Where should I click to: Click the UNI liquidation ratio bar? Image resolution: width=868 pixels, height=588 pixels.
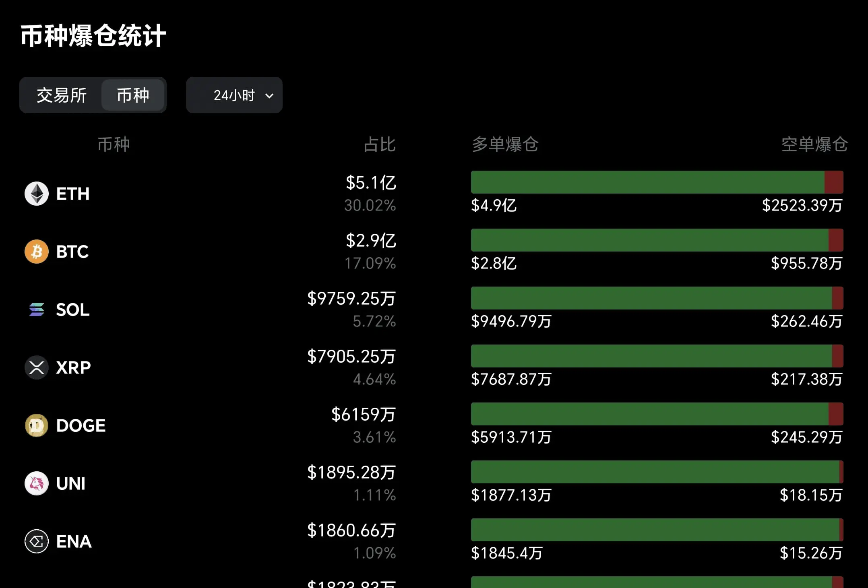point(657,472)
